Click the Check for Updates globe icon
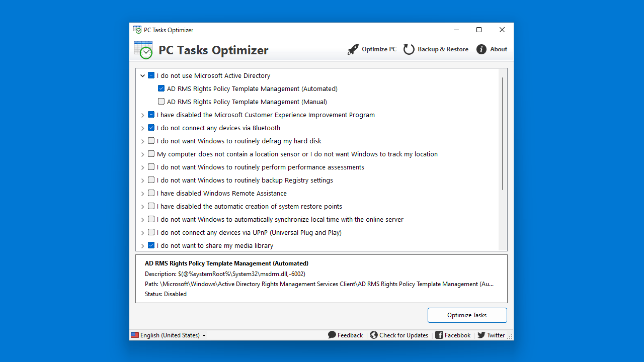The height and width of the screenshot is (362, 644). click(374, 335)
